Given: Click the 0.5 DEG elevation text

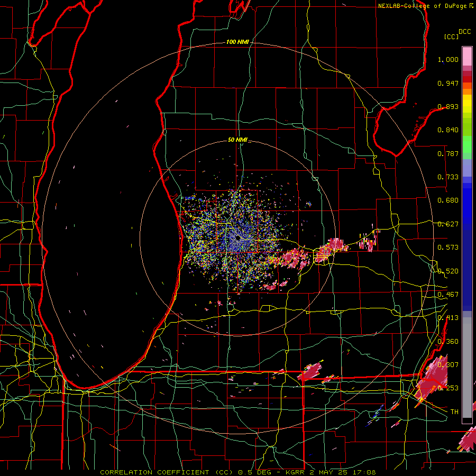Looking at the screenshot, I should (x=255, y=472).
